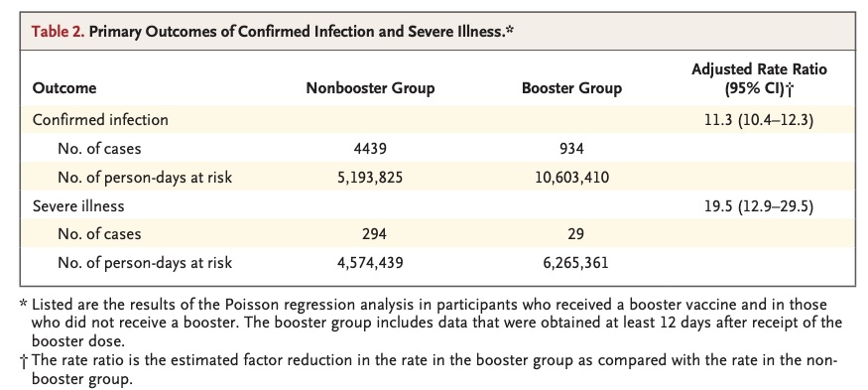Image resolution: width=868 pixels, height=390 pixels.
Task: Click the Nonbooster Group column header
Action: [370, 88]
